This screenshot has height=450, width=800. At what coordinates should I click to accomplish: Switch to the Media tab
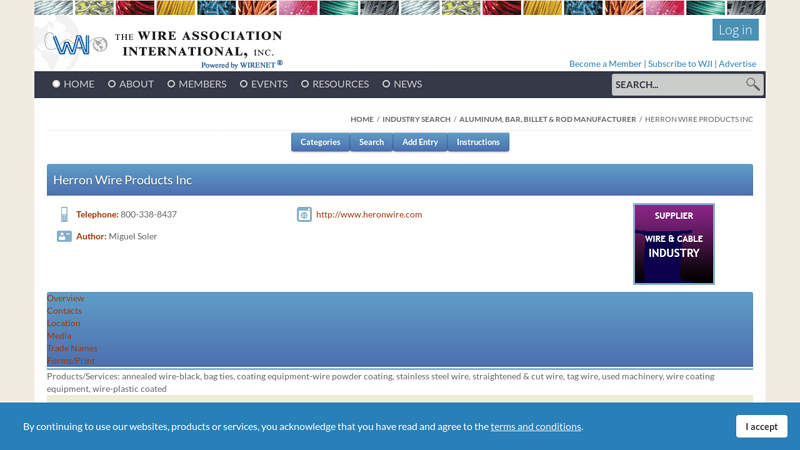coord(59,336)
